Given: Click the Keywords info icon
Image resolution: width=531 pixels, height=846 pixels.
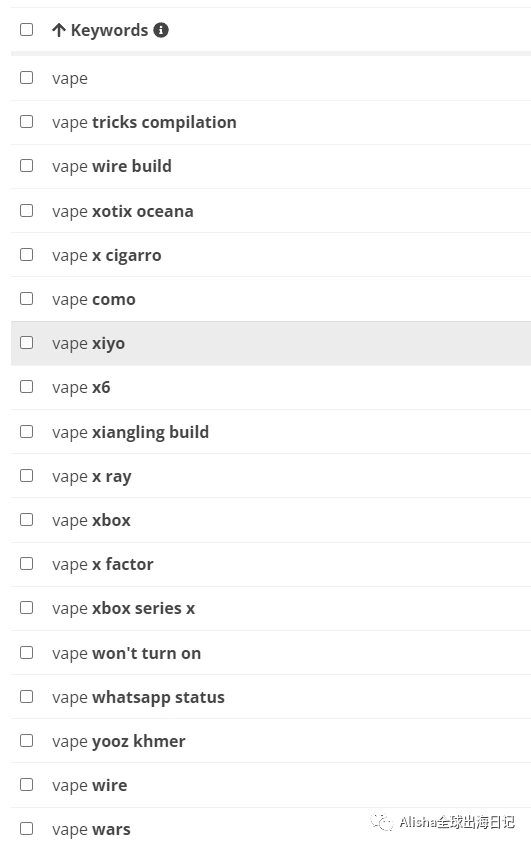Looking at the screenshot, I should pyautogui.click(x=161, y=30).
